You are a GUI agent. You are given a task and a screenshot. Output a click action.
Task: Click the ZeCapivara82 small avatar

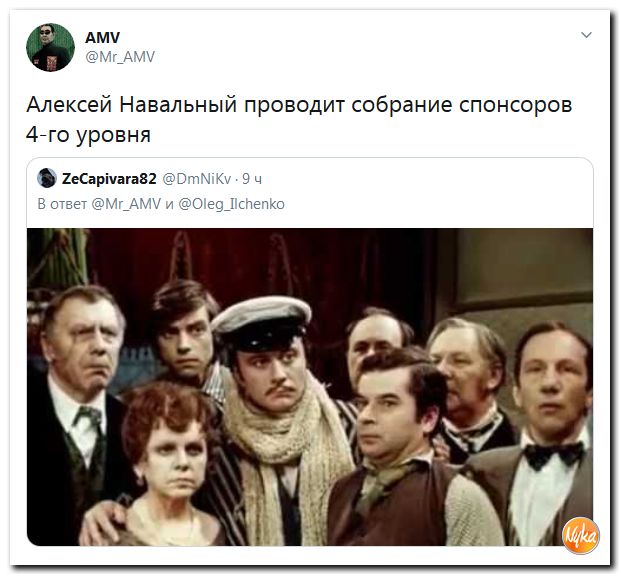(x=47, y=178)
